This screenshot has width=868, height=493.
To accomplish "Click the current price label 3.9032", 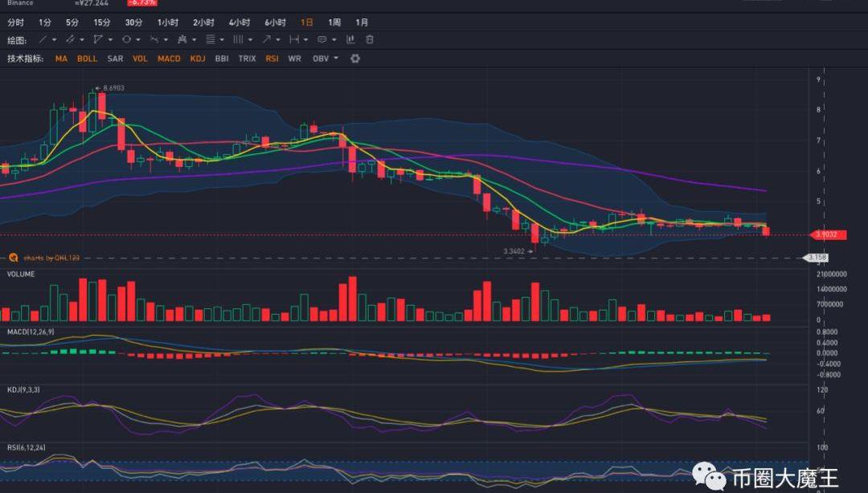I will [x=826, y=234].
